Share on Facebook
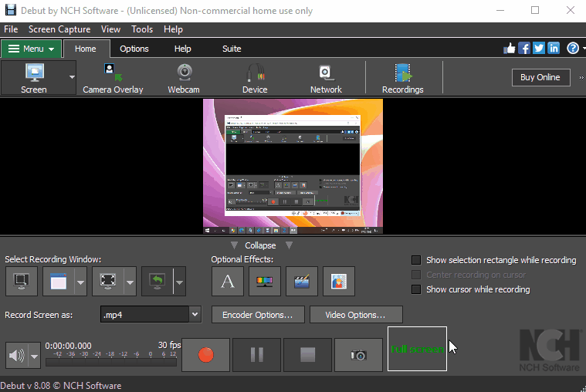The width and height of the screenshot is (586, 392). click(x=524, y=48)
